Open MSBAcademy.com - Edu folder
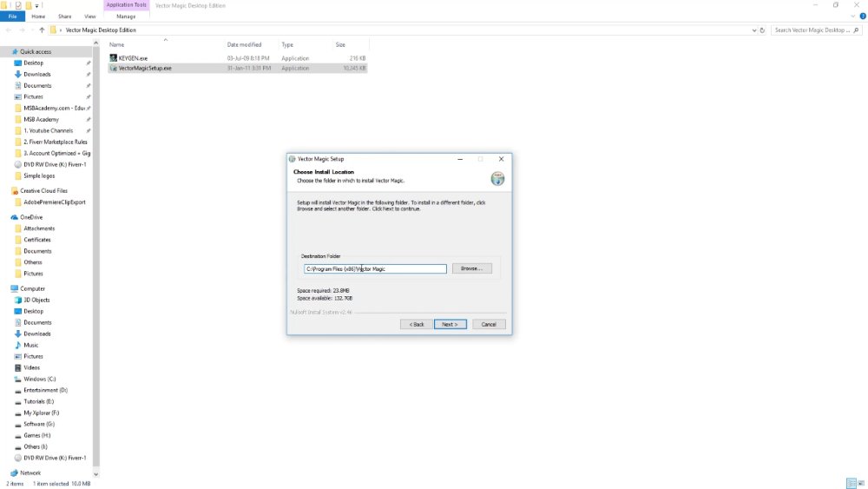Viewport: 868px width, 489px height. 54,108
